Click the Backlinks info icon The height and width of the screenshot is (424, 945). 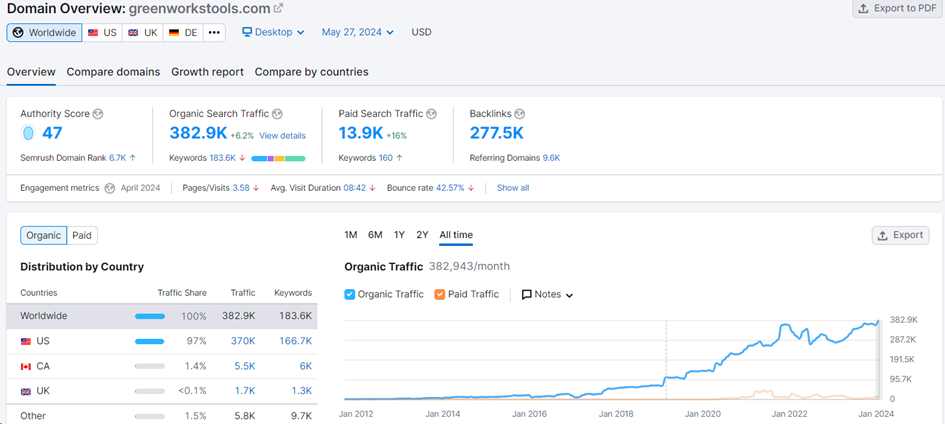coord(520,114)
